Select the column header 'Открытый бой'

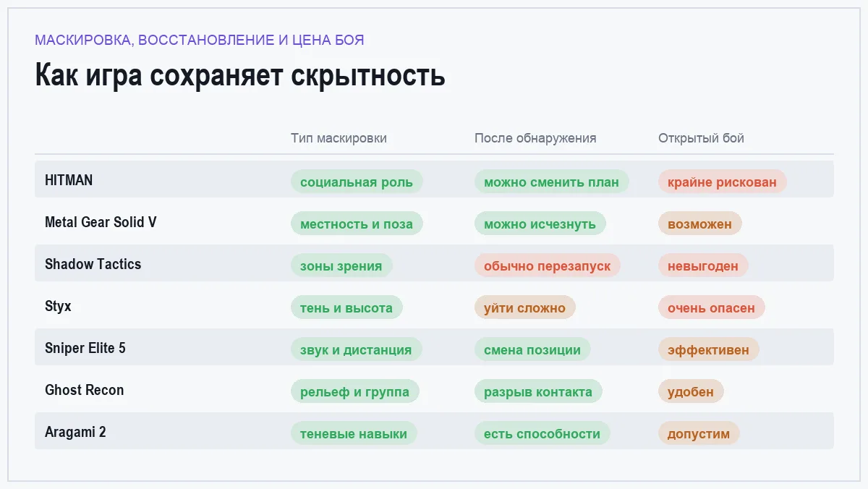click(701, 138)
